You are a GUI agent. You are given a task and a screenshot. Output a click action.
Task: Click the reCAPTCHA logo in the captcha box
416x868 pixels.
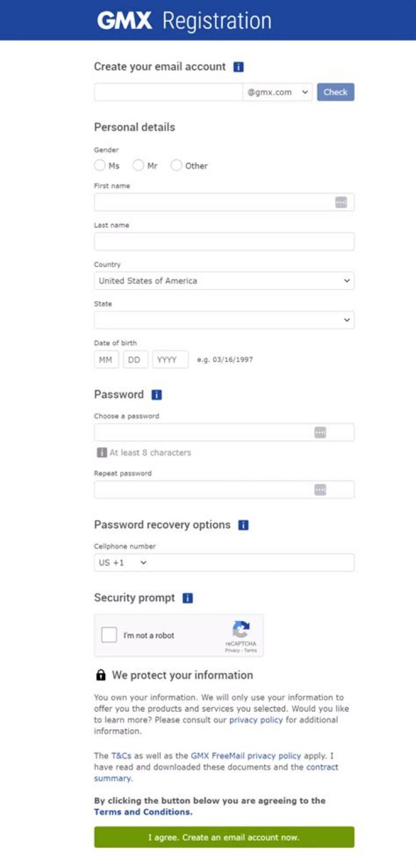(242, 630)
